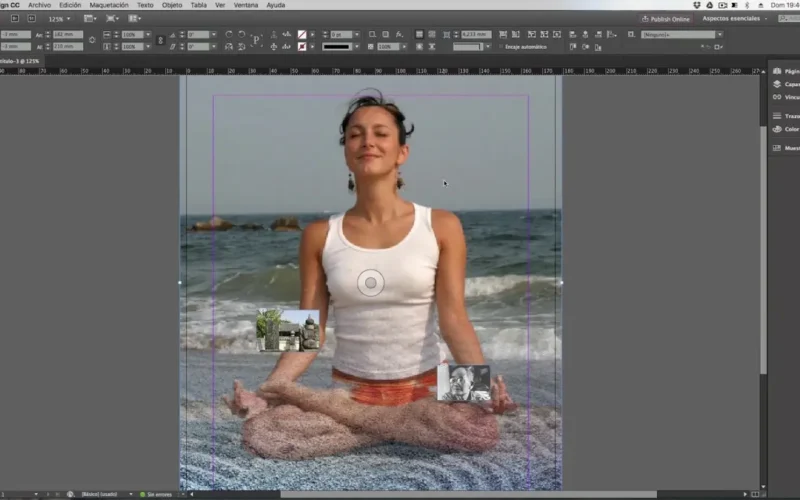This screenshot has width=800, height=500.
Task: Open the Ayuda menu
Action: point(276,5)
